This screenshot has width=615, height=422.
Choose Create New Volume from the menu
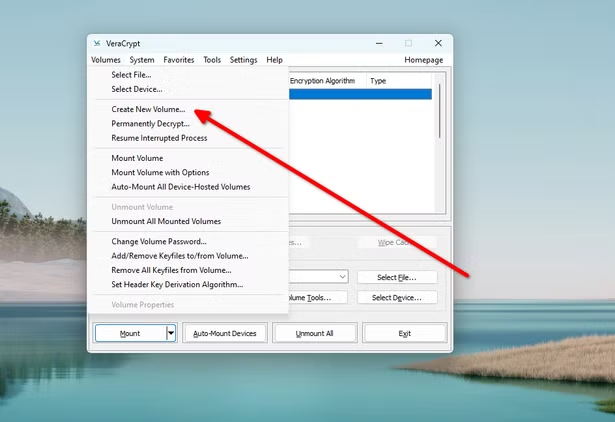[148, 109]
